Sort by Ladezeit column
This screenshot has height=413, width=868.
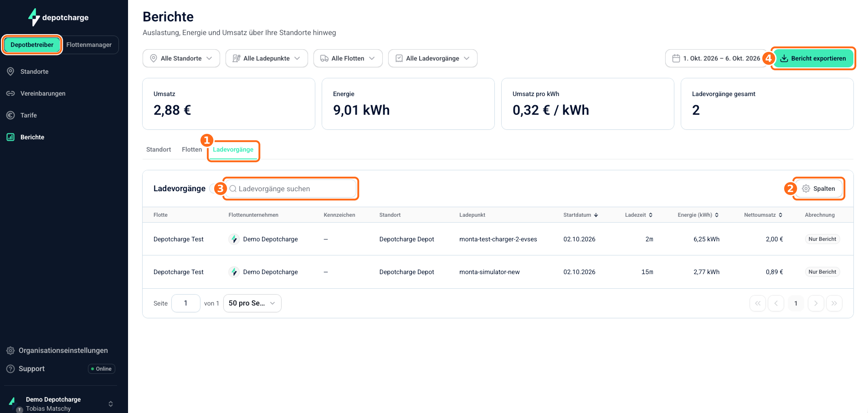(639, 215)
